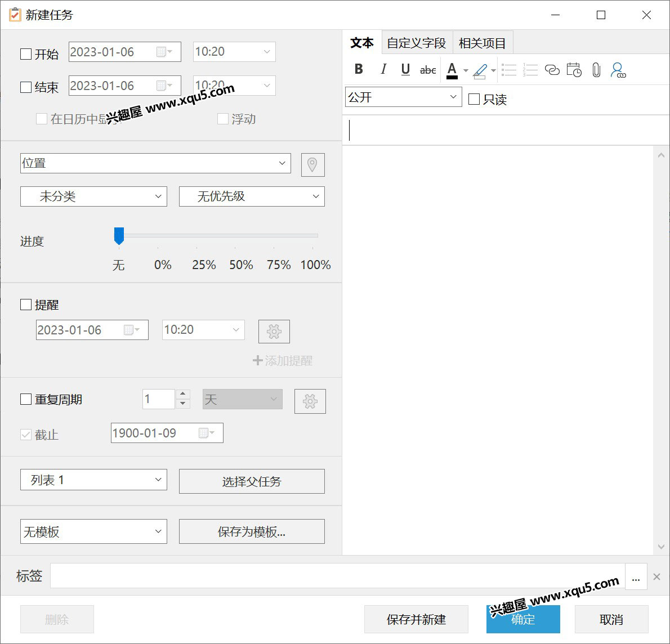This screenshot has width=670, height=644.
Task: Click scrollbar down arrow in text area
Action: (x=661, y=547)
